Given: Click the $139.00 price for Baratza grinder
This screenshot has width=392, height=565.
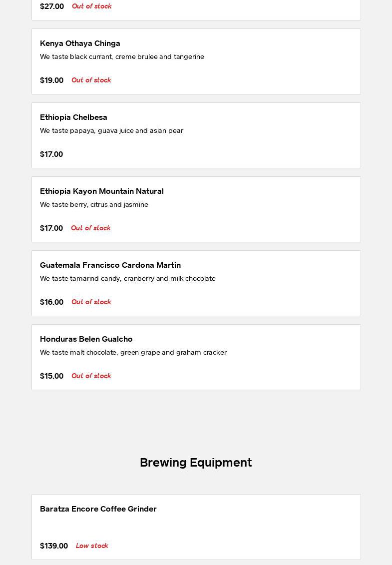Looking at the screenshot, I should pos(54,546).
